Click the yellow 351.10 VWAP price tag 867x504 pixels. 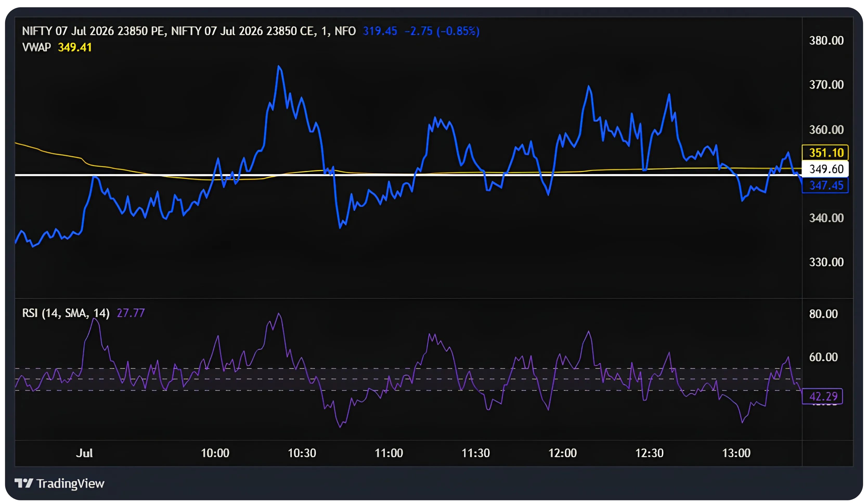pos(825,153)
